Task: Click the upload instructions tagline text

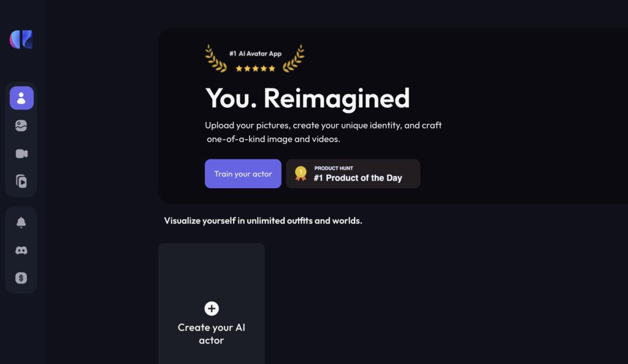Action: pyautogui.click(x=324, y=132)
